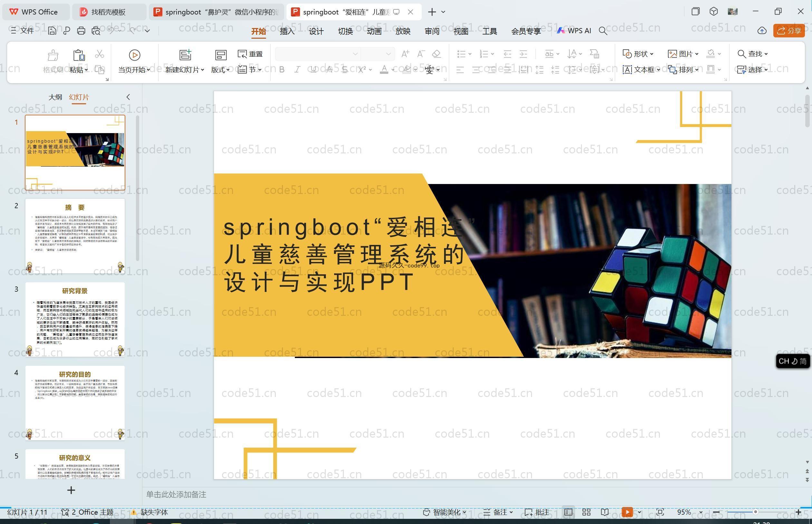Image resolution: width=812 pixels, height=524 pixels.
Task: Click the Layout 版式 icon
Action: tap(220, 55)
